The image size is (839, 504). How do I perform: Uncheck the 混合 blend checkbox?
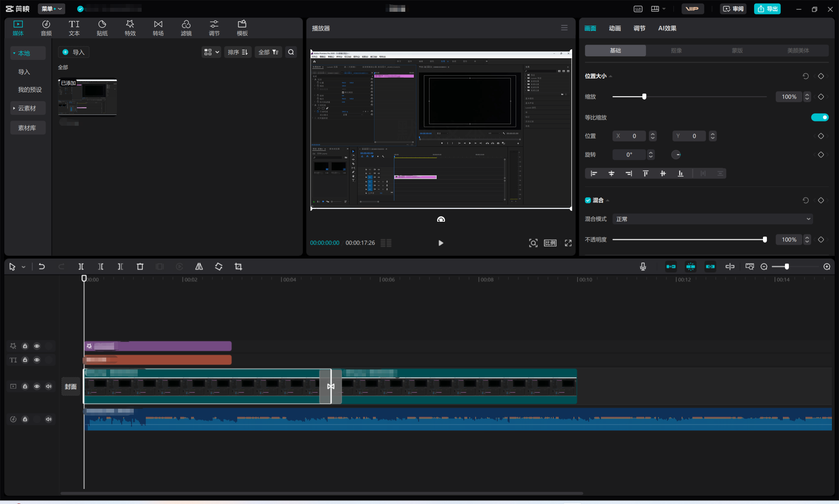(588, 200)
